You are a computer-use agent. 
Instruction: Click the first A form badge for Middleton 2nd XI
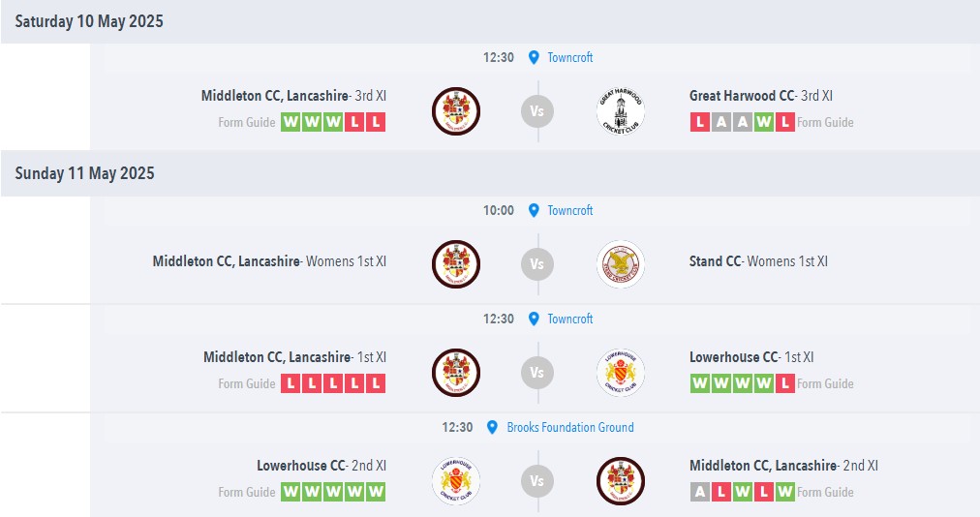click(x=699, y=492)
